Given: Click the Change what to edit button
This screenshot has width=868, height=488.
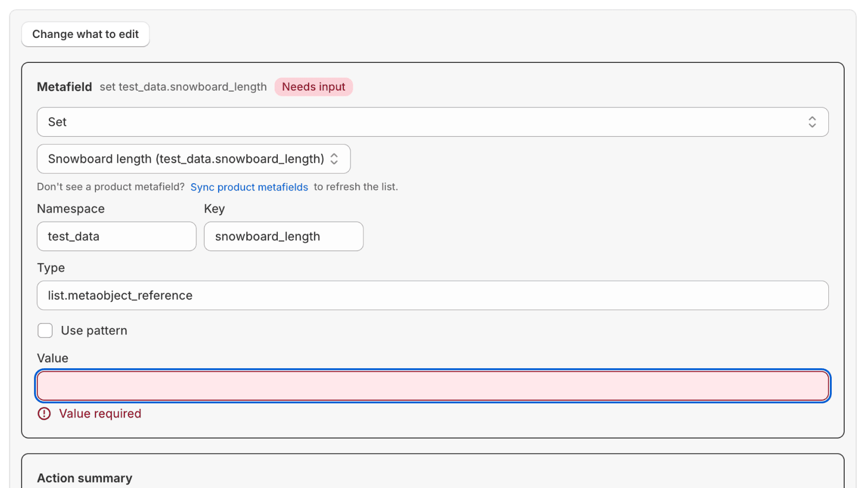Looking at the screenshot, I should tap(85, 34).
